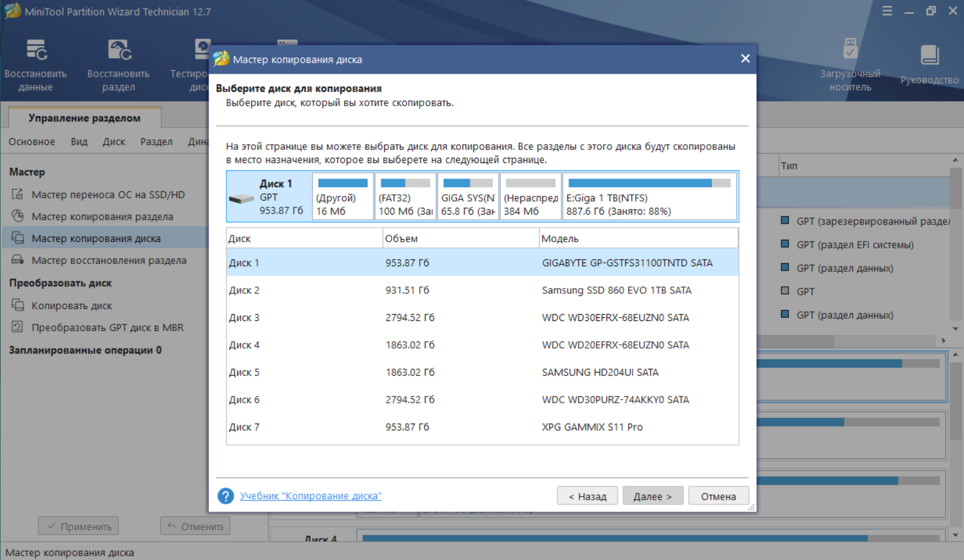Click the Запланированные операции 0 heading
This screenshot has width=964, height=560.
(x=85, y=350)
